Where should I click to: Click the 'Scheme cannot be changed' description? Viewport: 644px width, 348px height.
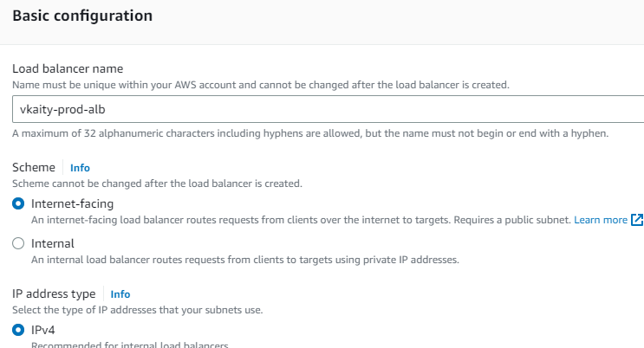click(157, 184)
